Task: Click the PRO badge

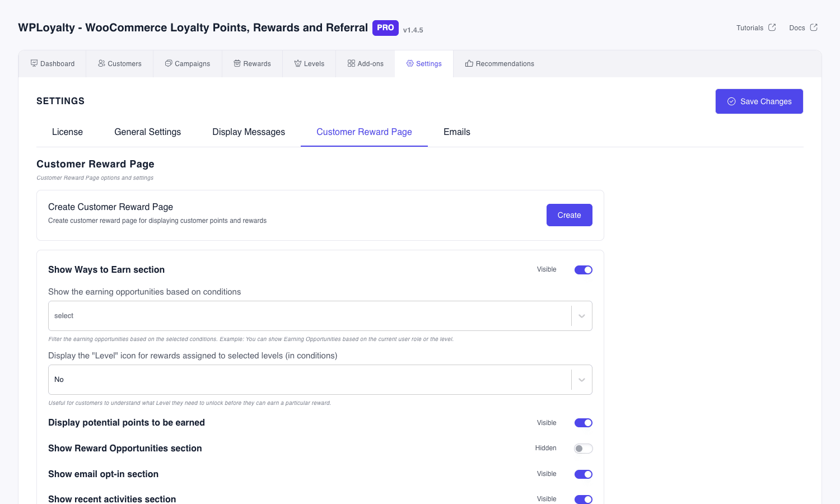Action: click(x=385, y=27)
